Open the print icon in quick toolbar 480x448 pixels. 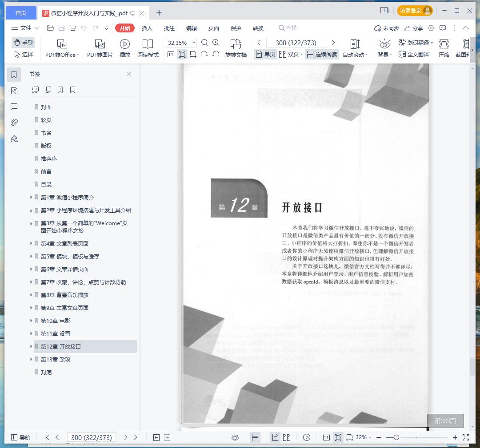point(73,28)
